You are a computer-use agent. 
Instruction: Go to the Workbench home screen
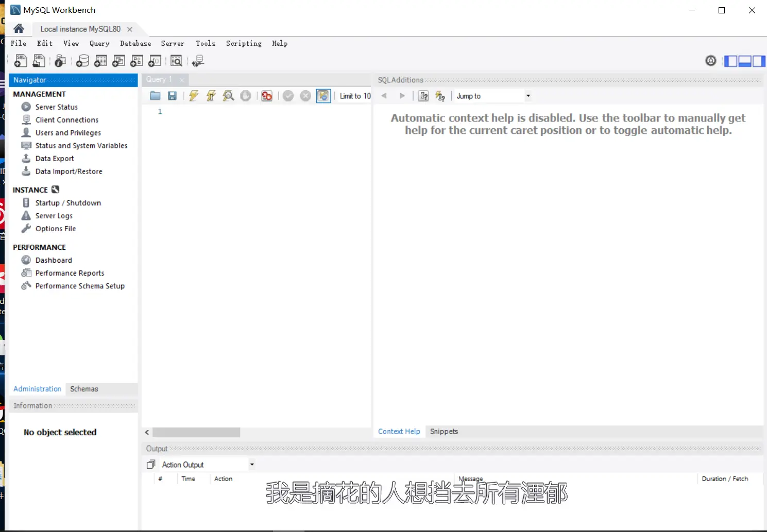click(19, 28)
